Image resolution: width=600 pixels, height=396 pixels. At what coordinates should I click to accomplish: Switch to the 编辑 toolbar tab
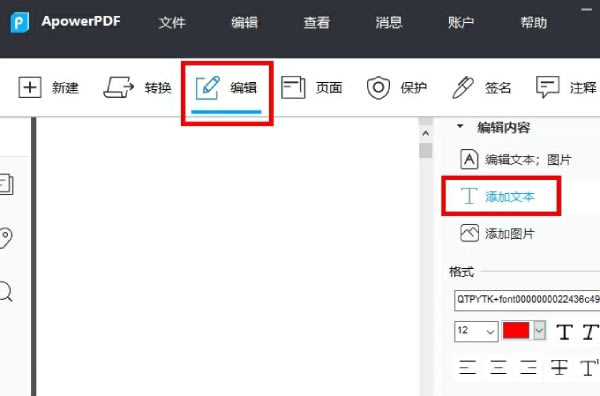click(227, 88)
